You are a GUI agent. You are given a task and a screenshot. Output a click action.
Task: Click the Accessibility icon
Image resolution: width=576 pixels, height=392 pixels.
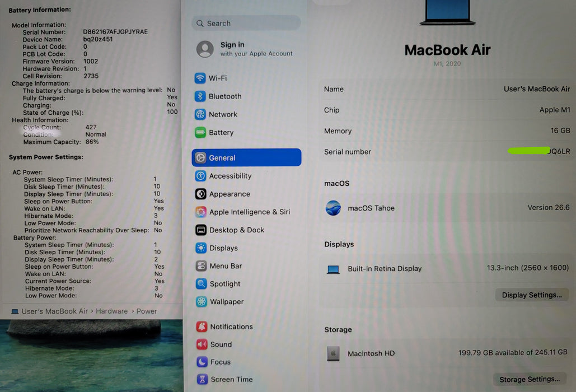pos(200,176)
